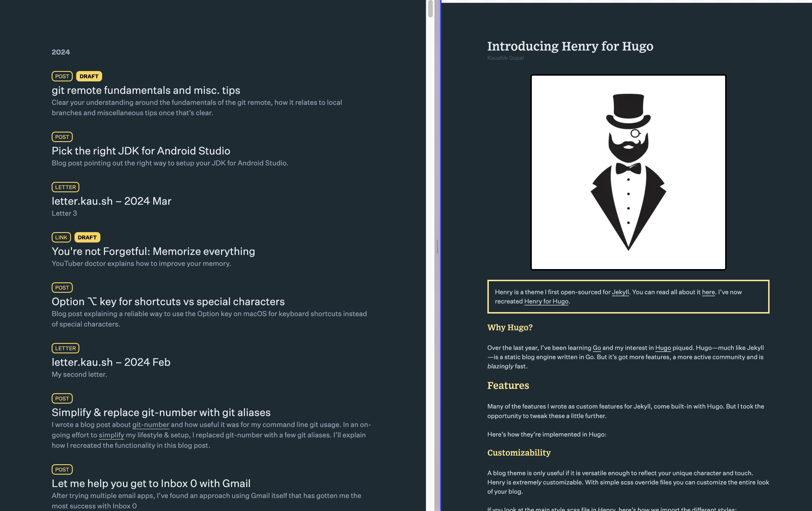This screenshot has height=511, width=812.
Task: Click the Jekyll link in callout
Action: [x=620, y=292]
